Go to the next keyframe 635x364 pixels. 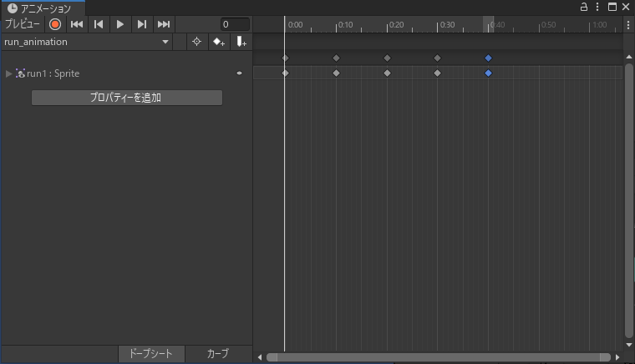tap(142, 24)
